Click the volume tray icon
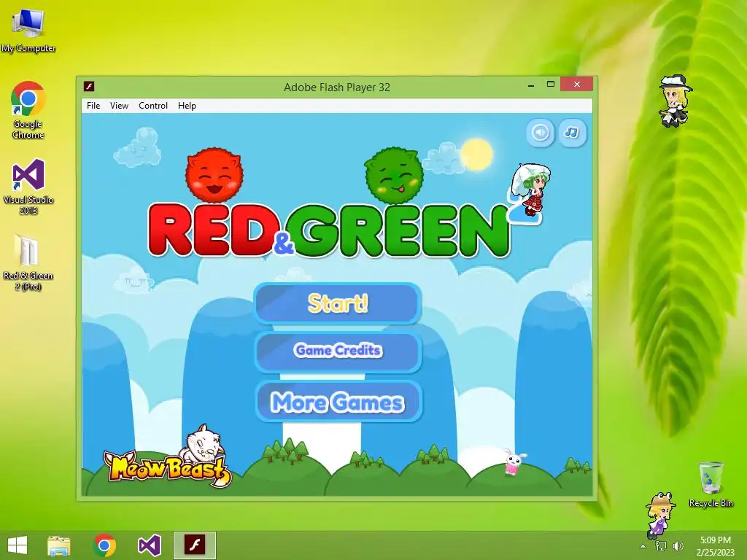 click(x=678, y=546)
